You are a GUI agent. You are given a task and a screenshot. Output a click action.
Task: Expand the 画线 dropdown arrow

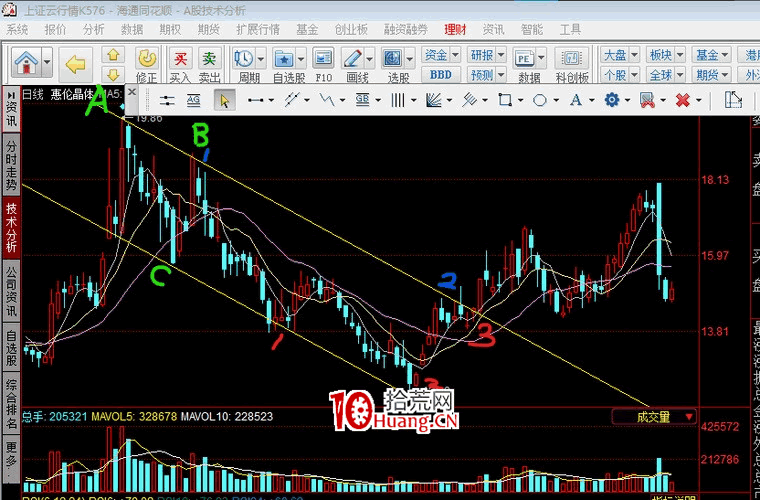pos(370,60)
